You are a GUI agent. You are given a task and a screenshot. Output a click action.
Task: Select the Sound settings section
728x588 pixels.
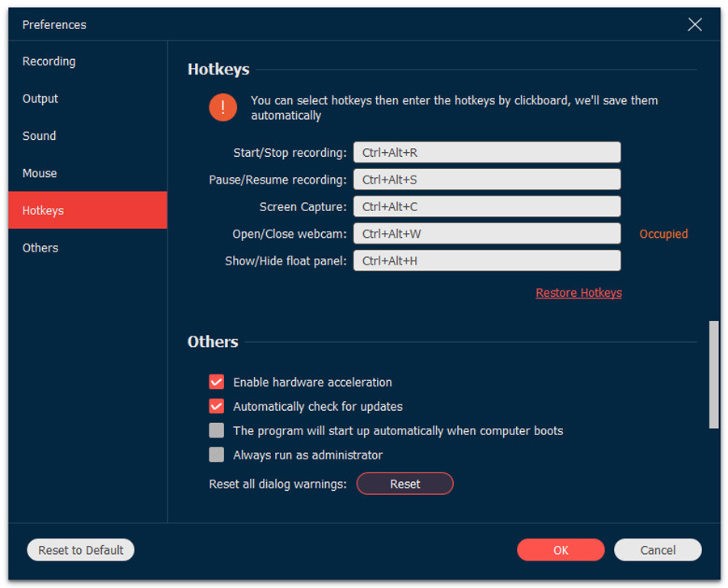pos(39,135)
